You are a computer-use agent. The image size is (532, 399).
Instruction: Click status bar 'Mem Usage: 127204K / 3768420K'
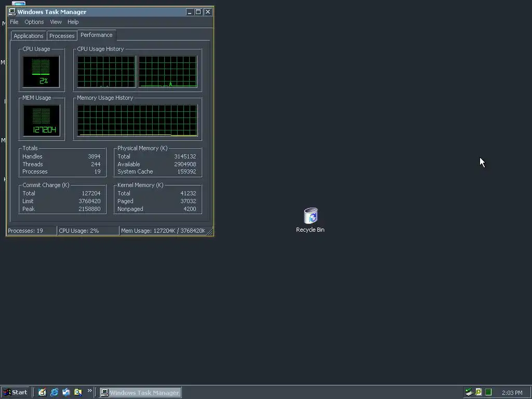[x=163, y=231]
